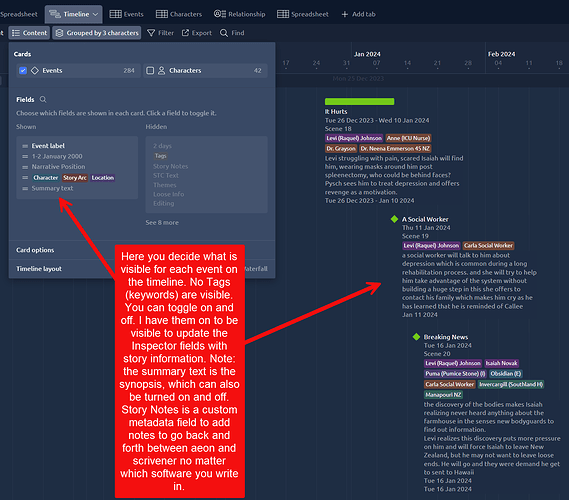Viewport: 569px width, 500px height.
Task: Click the Obsidian (E) tag
Action: click(506, 374)
